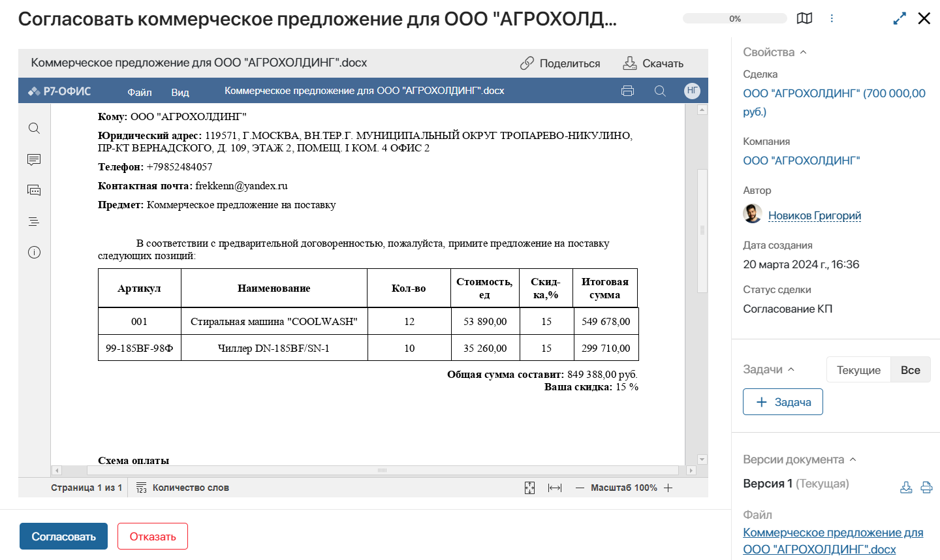Image resolution: width=940 pixels, height=560 pixels.
Task: Click the scroll left arrow of document
Action: (57, 470)
